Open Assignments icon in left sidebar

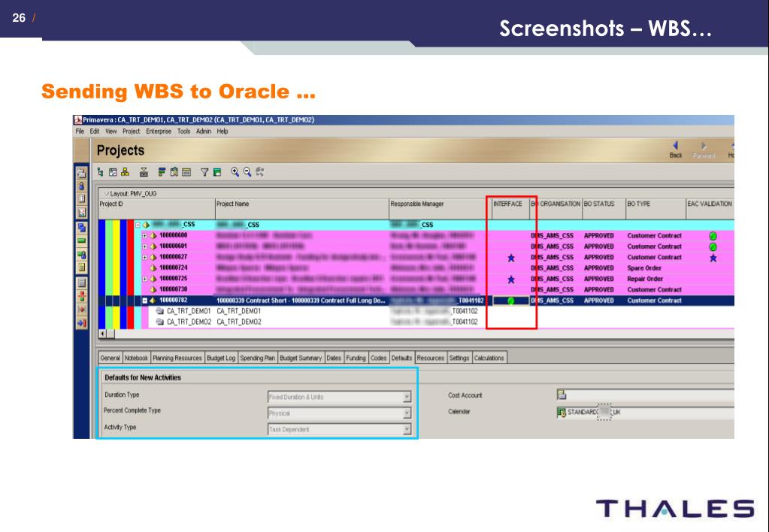(81, 254)
